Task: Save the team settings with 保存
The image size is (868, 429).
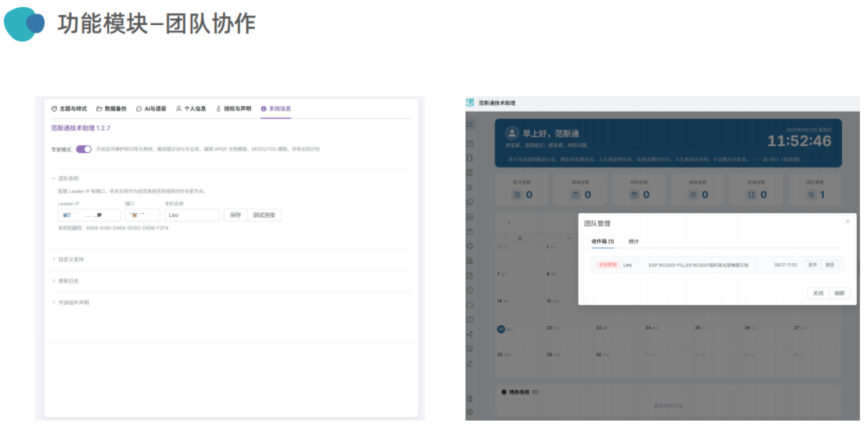Action: click(x=236, y=215)
